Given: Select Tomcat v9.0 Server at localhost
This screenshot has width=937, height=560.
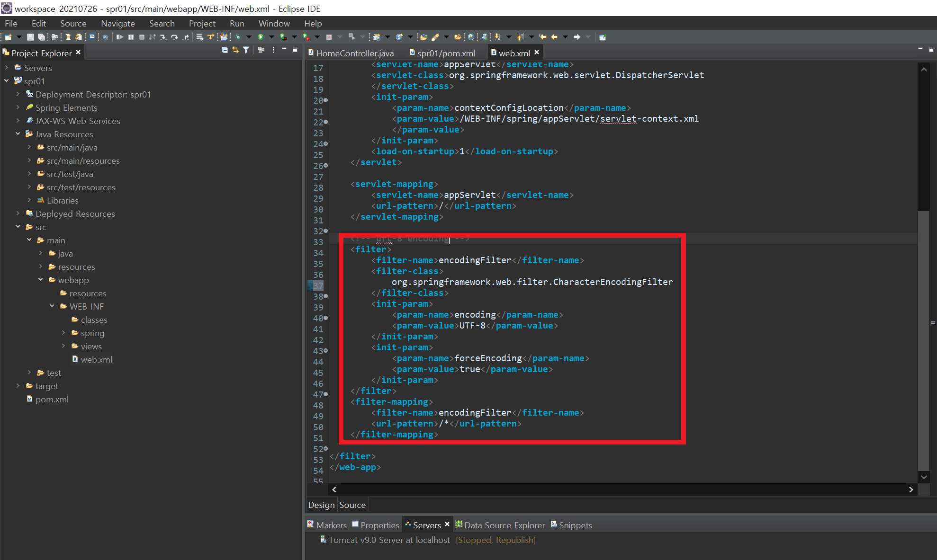Looking at the screenshot, I should pyautogui.click(x=389, y=540).
